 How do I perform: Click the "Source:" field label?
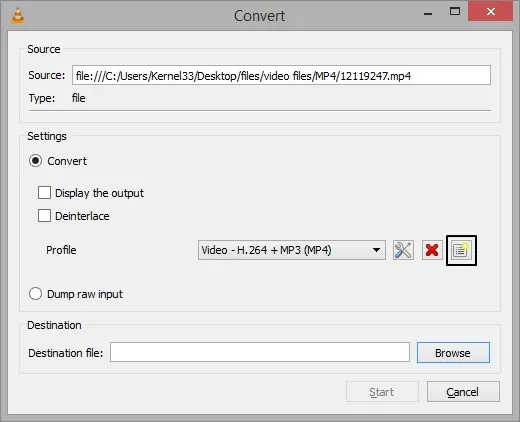47,75
